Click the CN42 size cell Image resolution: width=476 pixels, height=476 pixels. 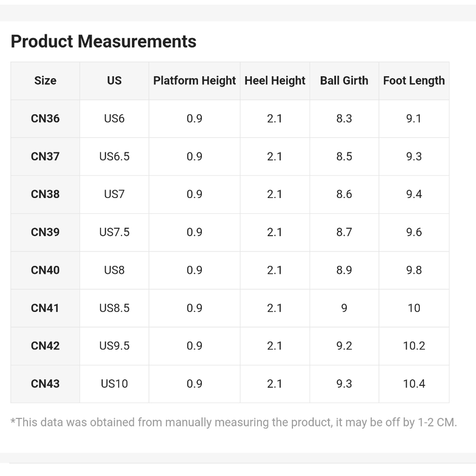(x=45, y=346)
